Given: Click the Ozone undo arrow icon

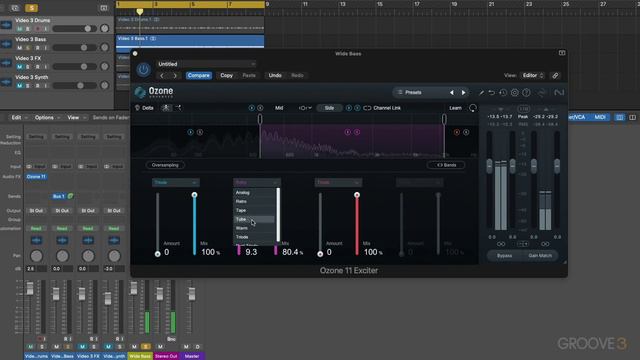Looking at the screenshot, I should 492,93.
